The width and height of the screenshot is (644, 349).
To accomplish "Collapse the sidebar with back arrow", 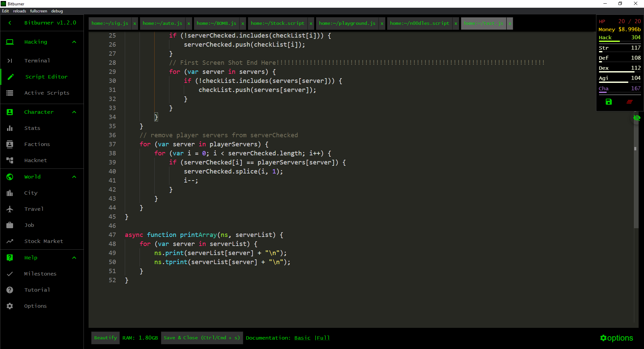I will [x=10, y=23].
